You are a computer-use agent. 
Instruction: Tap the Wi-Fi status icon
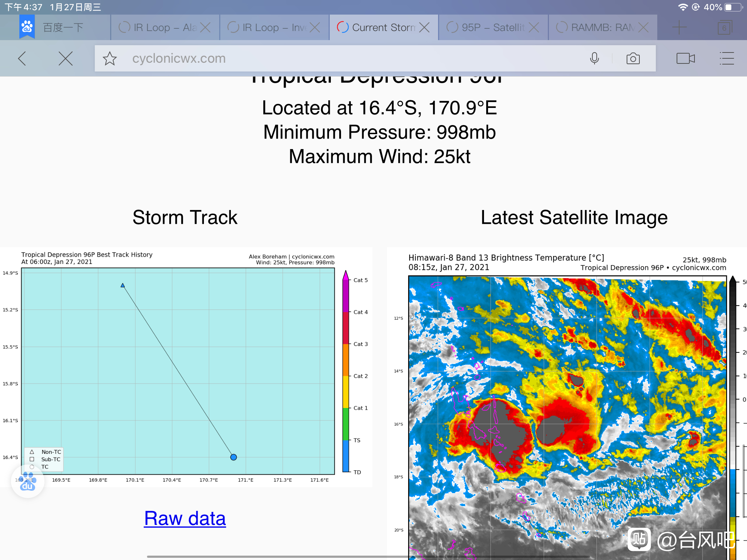pos(683,7)
